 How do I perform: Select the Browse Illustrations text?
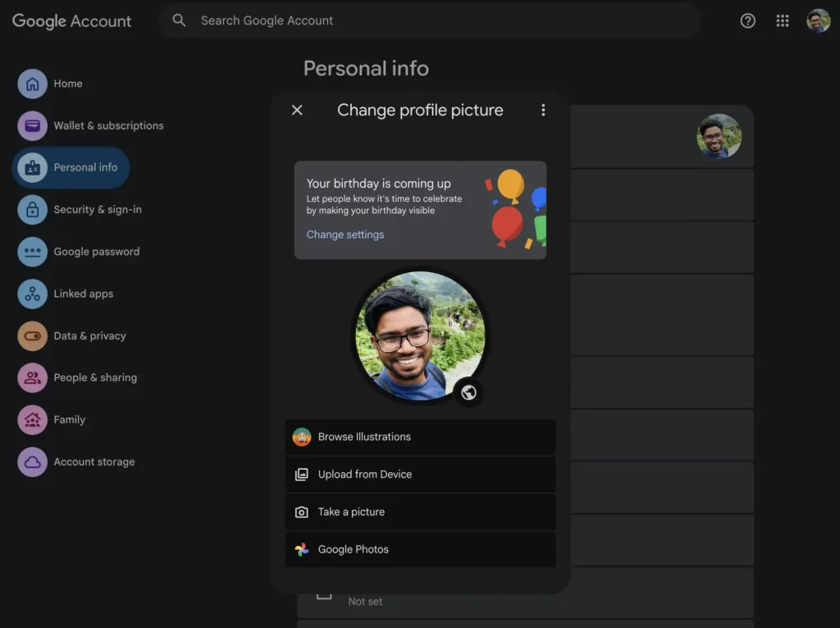click(x=364, y=437)
